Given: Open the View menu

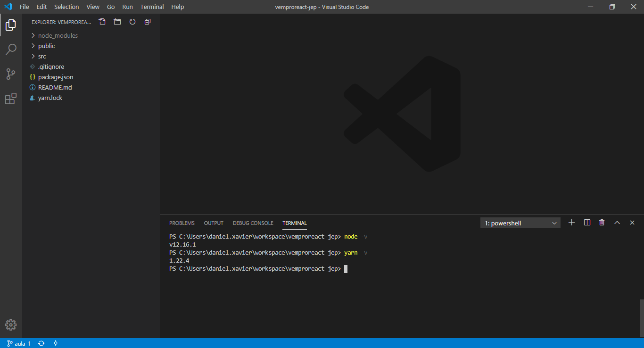Looking at the screenshot, I should click(x=93, y=7).
